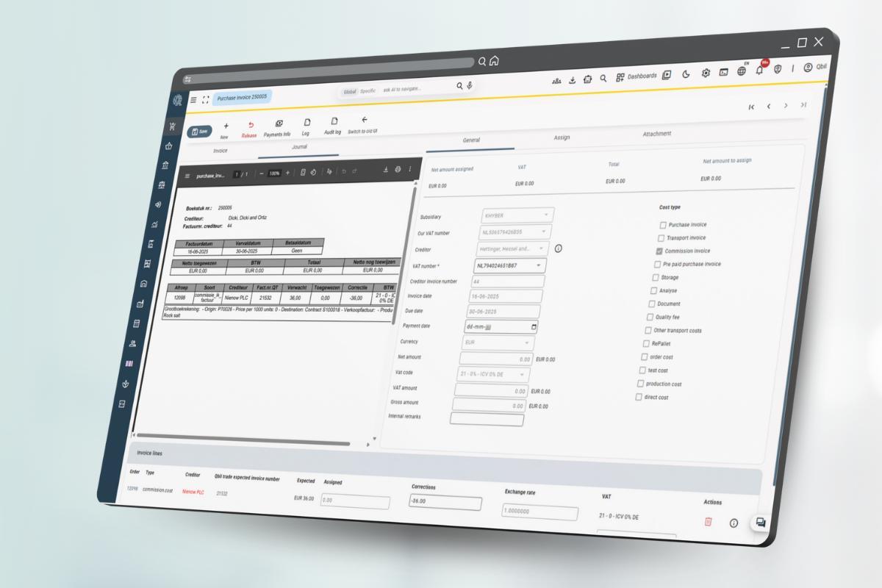Check Other transport costs
The height and width of the screenshot is (588, 882).
point(648,330)
